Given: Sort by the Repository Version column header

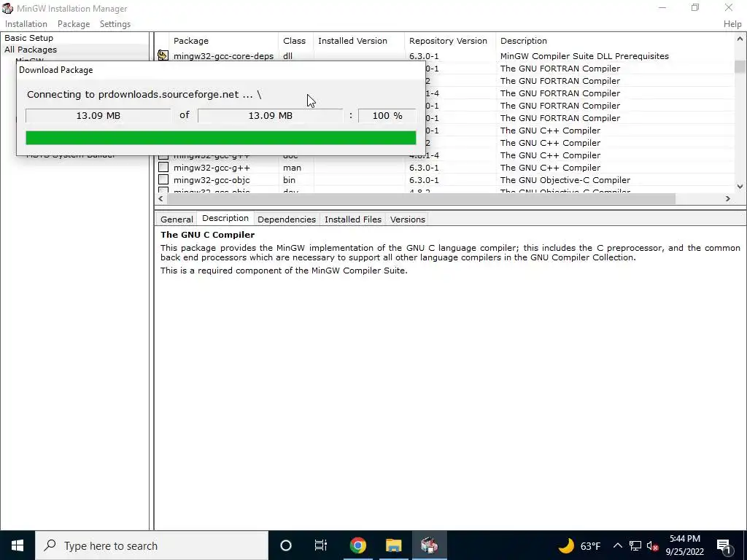Looking at the screenshot, I should 449,41.
